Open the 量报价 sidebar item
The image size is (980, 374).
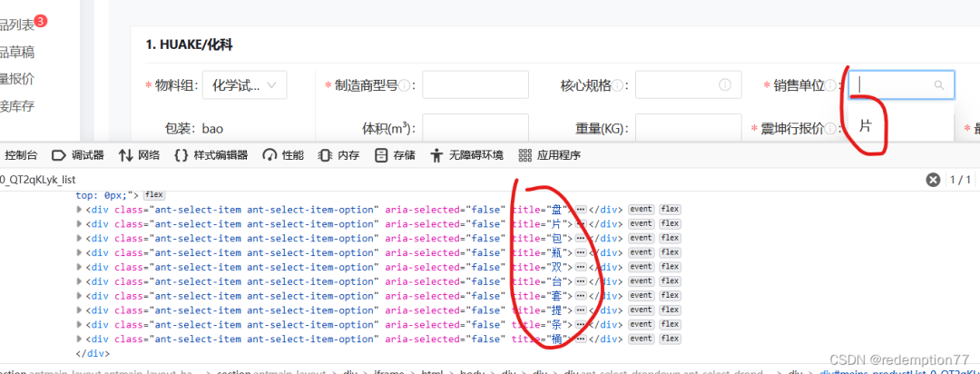click(x=17, y=79)
